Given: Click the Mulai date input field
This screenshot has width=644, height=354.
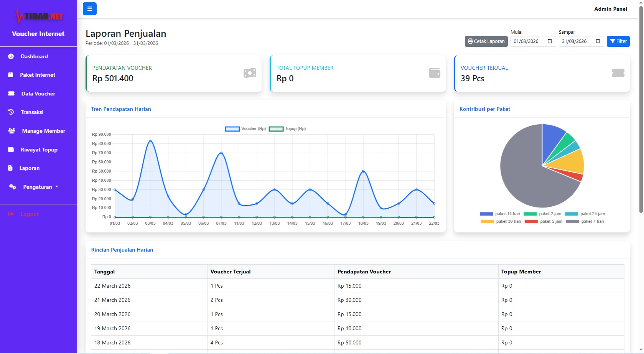Looking at the screenshot, I should tap(534, 41).
